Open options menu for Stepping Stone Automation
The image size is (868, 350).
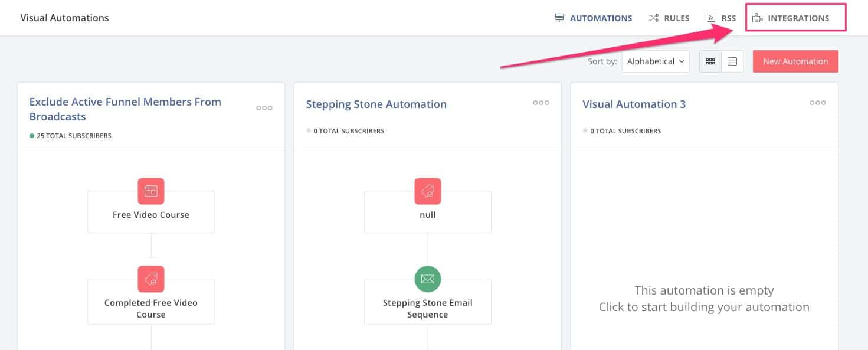click(541, 103)
